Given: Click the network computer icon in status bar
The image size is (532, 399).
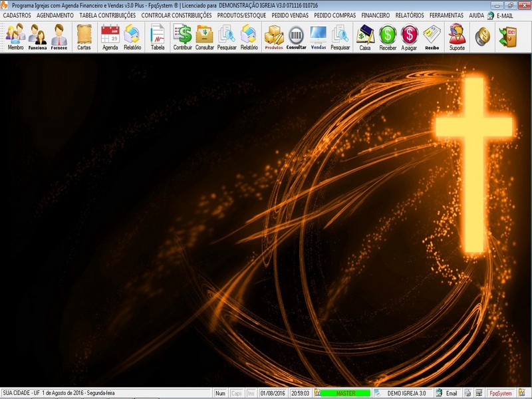Looking at the screenshot, I should tap(479, 393).
